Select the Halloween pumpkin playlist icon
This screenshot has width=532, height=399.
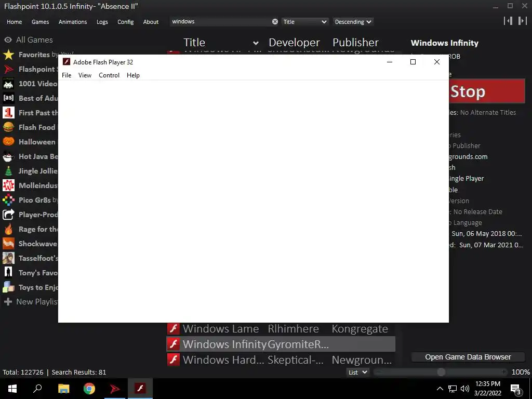tap(8, 142)
